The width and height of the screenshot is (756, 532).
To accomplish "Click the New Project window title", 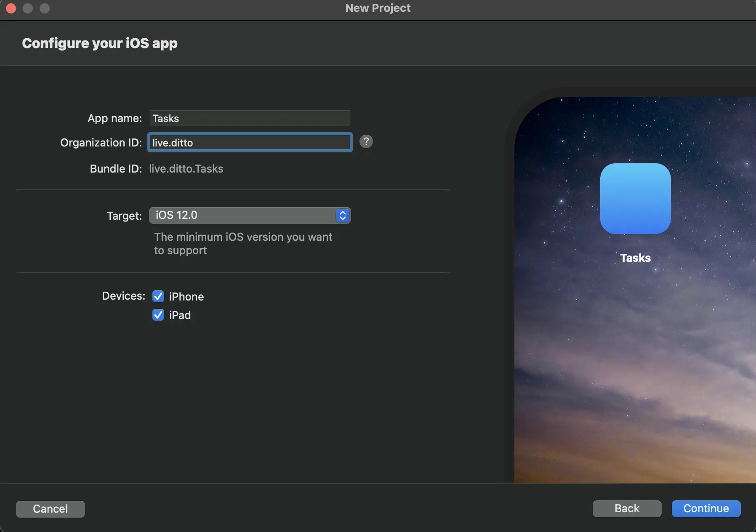I will pos(378,8).
